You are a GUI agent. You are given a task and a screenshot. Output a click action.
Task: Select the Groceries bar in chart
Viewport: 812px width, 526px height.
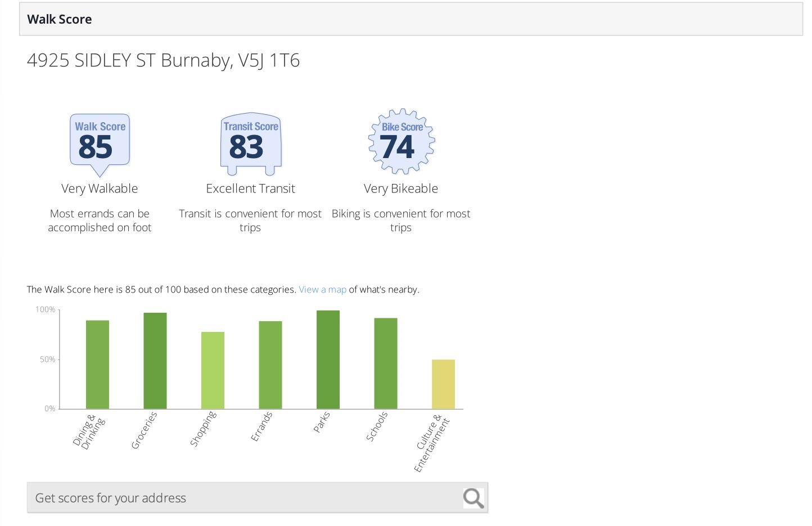tap(155, 361)
